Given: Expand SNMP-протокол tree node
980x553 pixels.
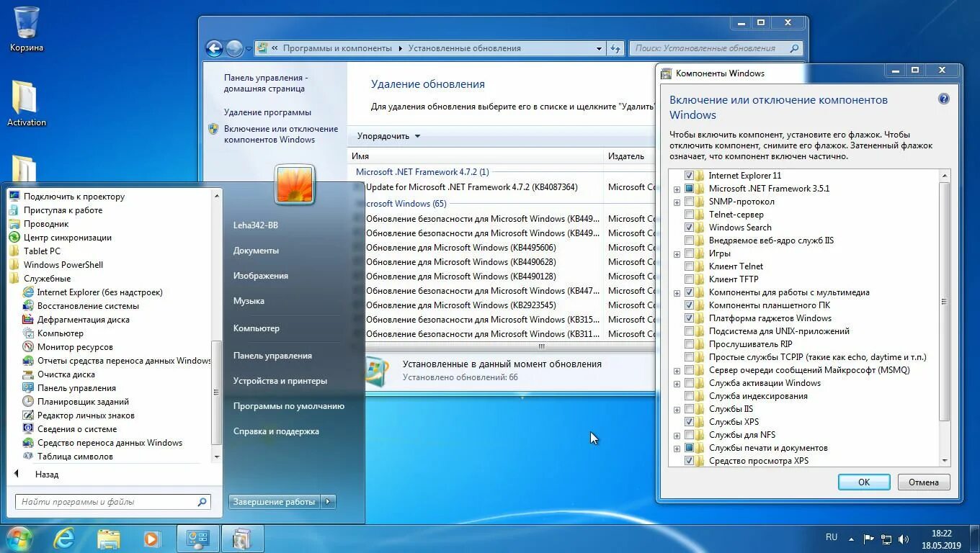Looking at the screenshot, I should click(x=677, y=202).
